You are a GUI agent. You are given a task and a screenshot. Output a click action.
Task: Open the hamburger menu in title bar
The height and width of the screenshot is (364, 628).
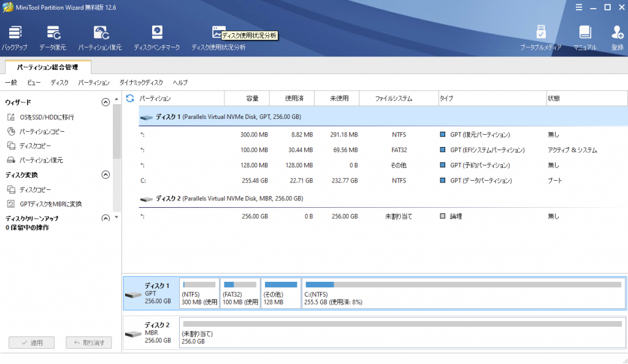point(579,7)
